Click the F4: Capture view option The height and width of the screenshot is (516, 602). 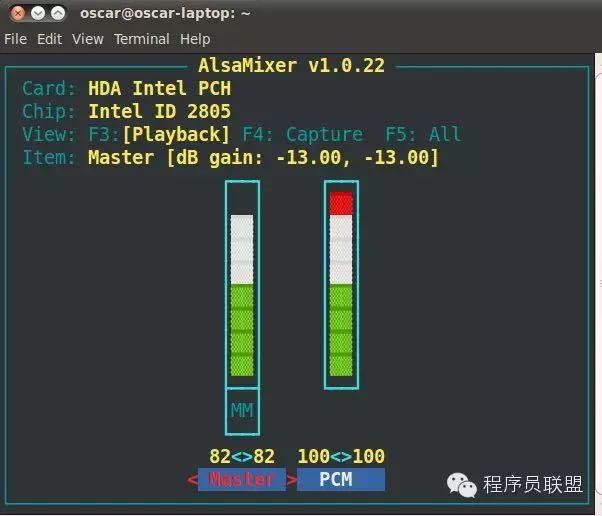[303, 134]
